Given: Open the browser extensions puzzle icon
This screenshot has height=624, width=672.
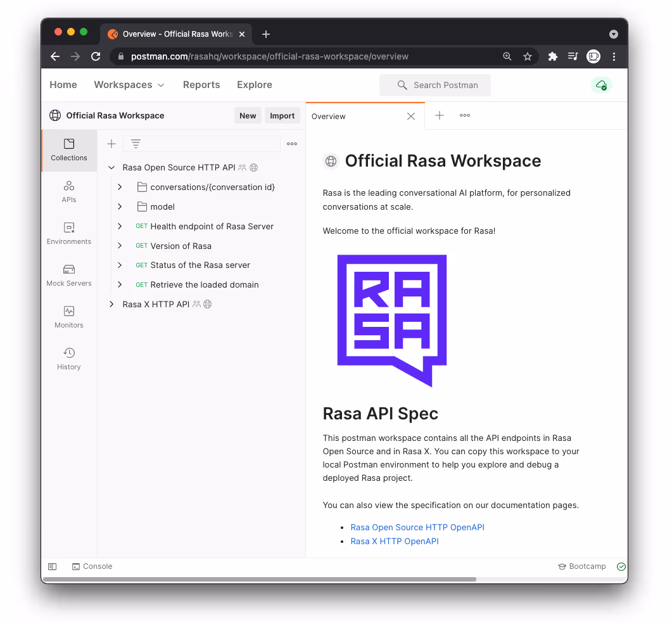Looking at the screenshot, I should tap(552, 56).
